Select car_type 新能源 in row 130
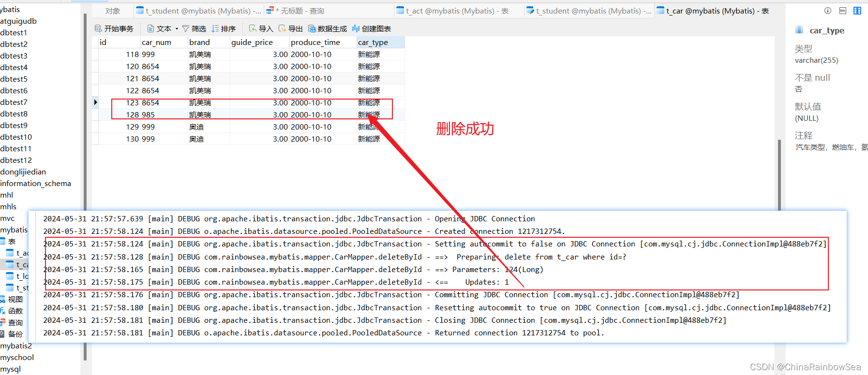Image resolution: width=868 pixels, height=375 pixels. 381,139
